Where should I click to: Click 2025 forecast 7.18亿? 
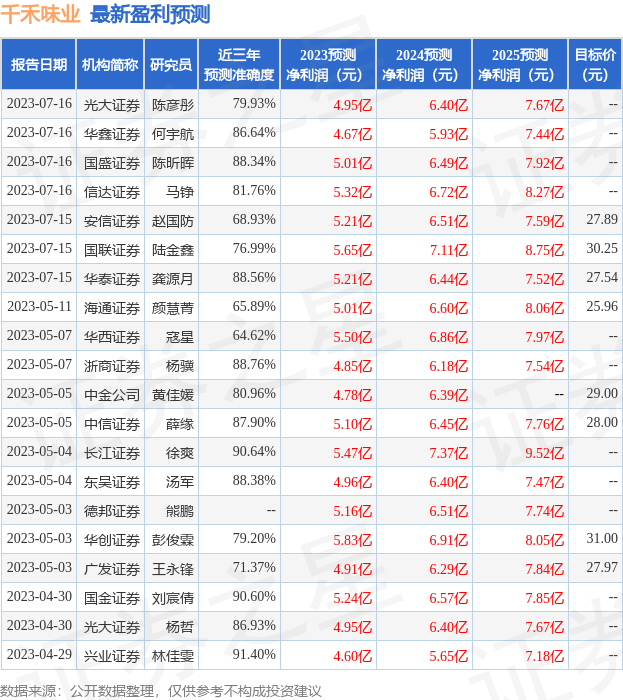pos(544,656)
